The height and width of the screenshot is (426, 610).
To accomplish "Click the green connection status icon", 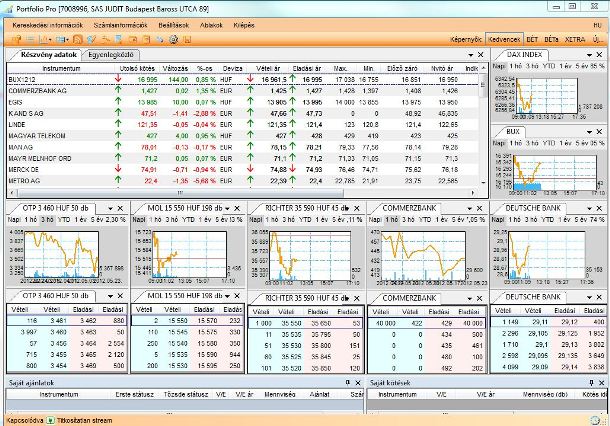I will coord(50,420).
